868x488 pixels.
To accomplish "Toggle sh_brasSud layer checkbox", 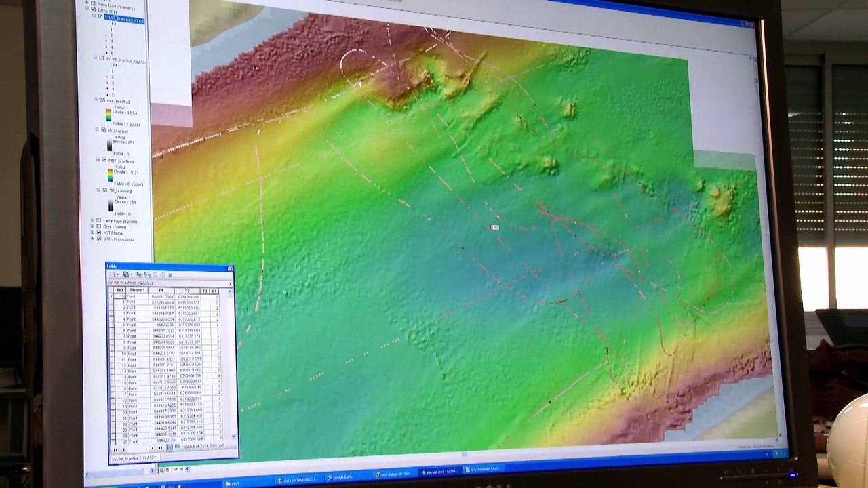I will coord(103,130).
